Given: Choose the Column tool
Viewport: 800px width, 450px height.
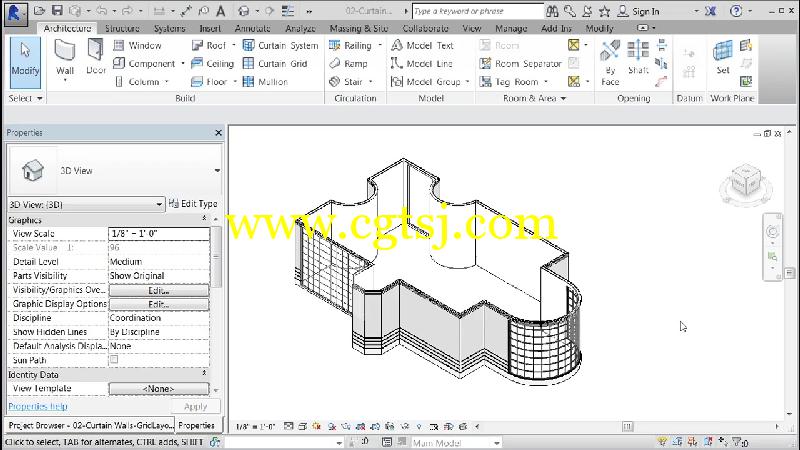Looking at the screenshot, I should click(137, 82).
